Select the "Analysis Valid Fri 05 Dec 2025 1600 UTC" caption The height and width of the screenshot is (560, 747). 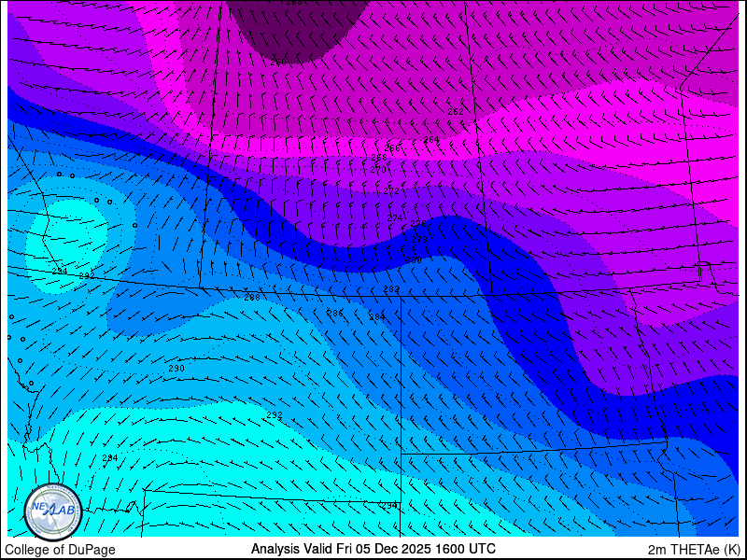[x=373, y=549]
